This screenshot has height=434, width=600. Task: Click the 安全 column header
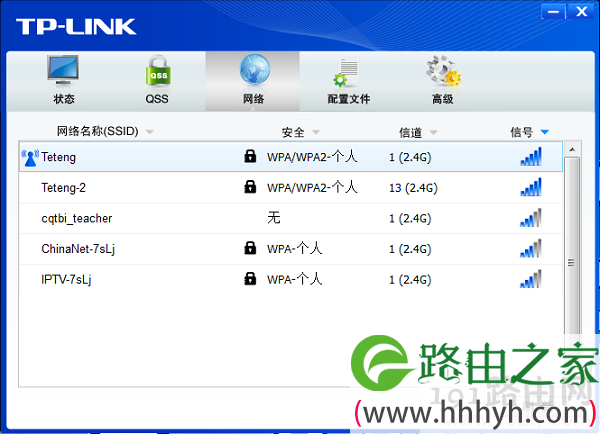[293, 132]
